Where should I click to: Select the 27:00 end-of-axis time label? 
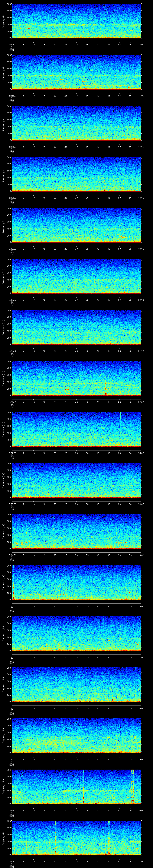[x=141, y=657]
